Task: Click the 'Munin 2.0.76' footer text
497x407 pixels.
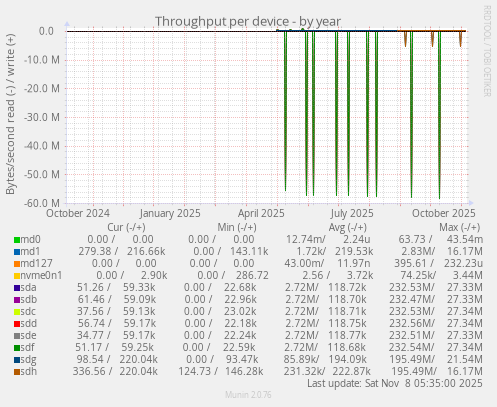Action: coord(248,395)
